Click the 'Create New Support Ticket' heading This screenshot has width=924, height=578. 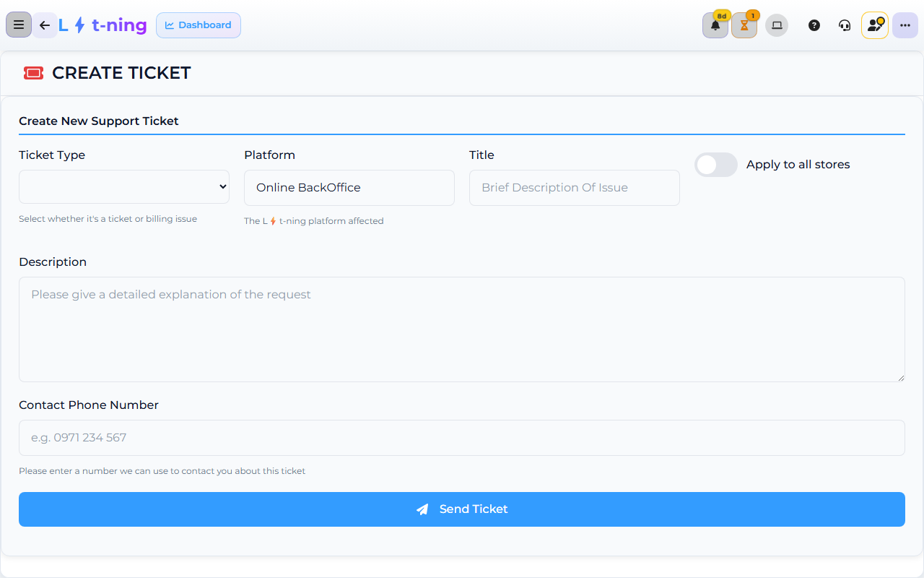[99, 121]
